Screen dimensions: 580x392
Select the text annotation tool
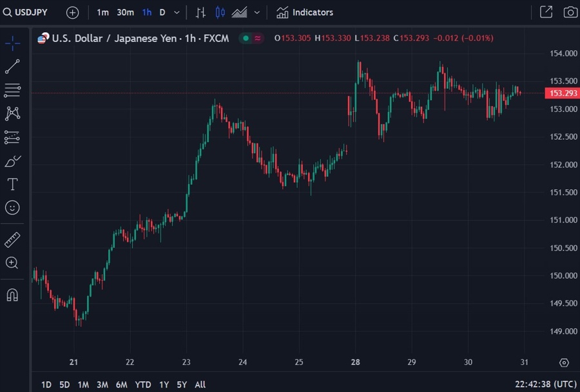pyautogui.click(x=12, y=184)
